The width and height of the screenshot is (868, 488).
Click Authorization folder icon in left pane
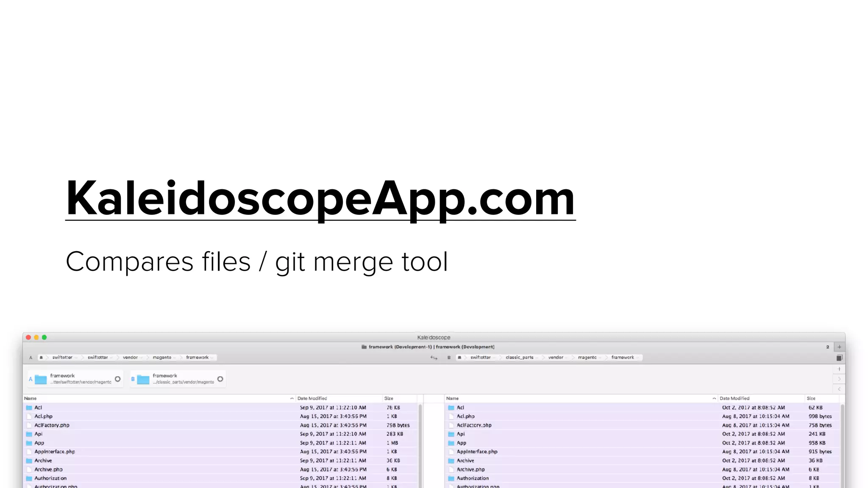click(29, 479)
